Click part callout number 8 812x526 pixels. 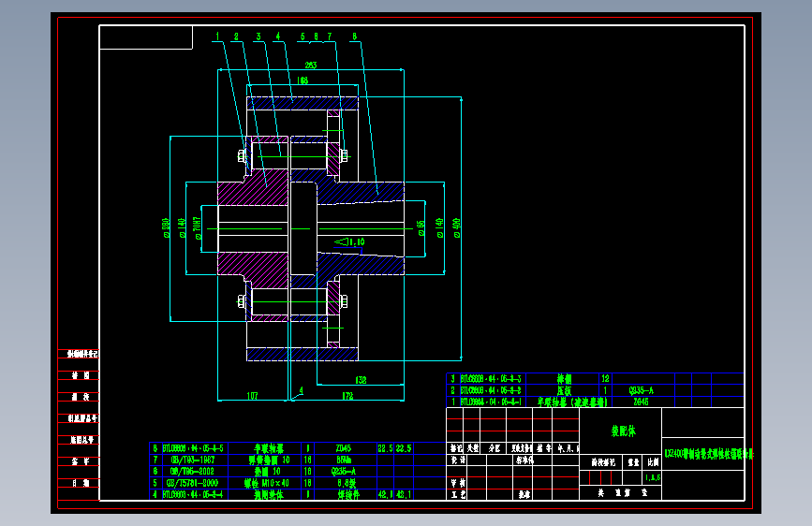(354, 37)
